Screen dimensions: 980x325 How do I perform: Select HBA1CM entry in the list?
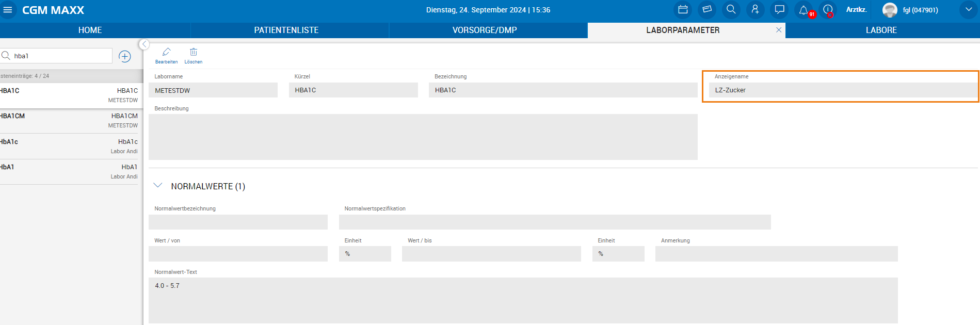tap(70, 121)
